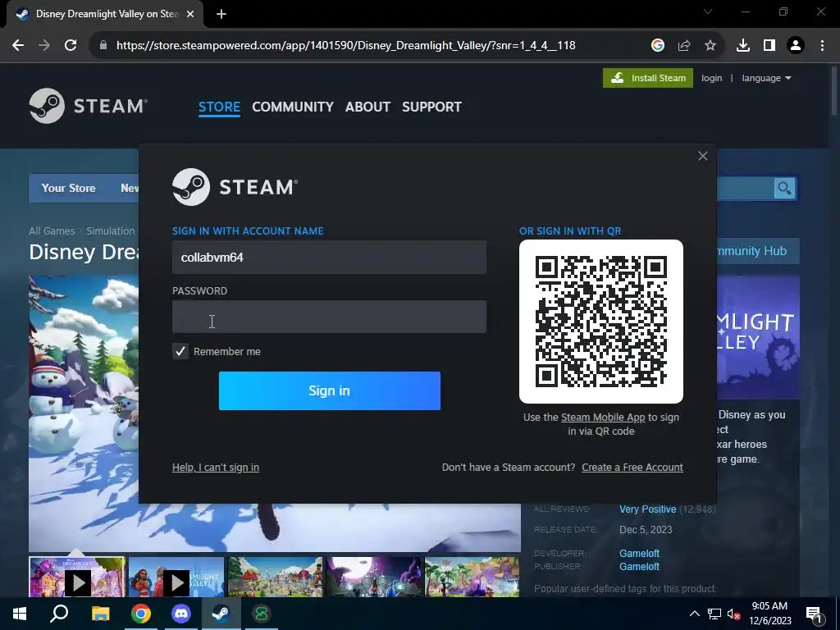The height and width of the screenshot is (630, 840).
Task: Click the muted volume tray icon
Action: click(733, 614)
